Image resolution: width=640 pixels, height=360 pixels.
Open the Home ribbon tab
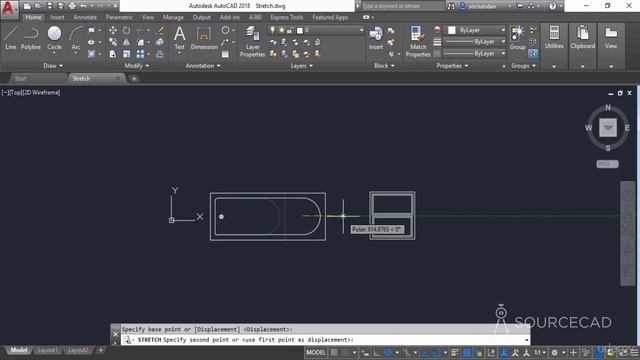(x=33, y=17)
